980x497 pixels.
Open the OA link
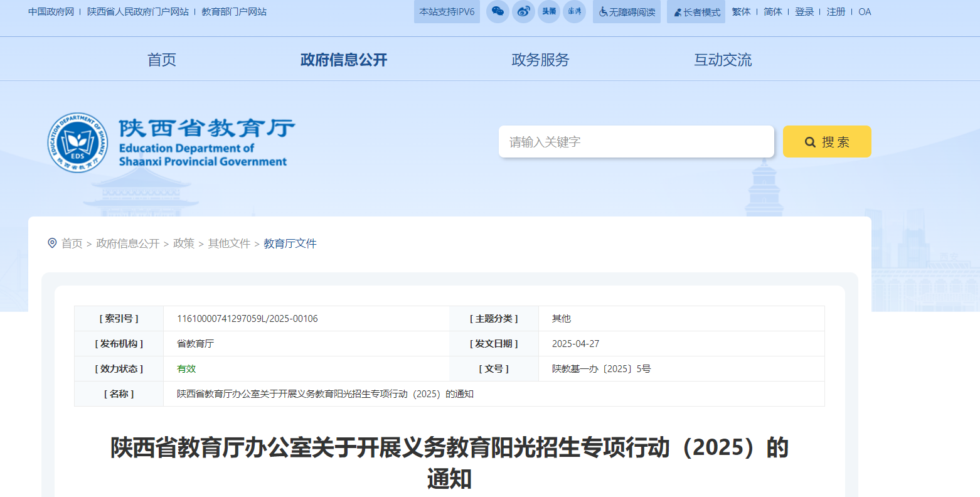coord(865,12)
